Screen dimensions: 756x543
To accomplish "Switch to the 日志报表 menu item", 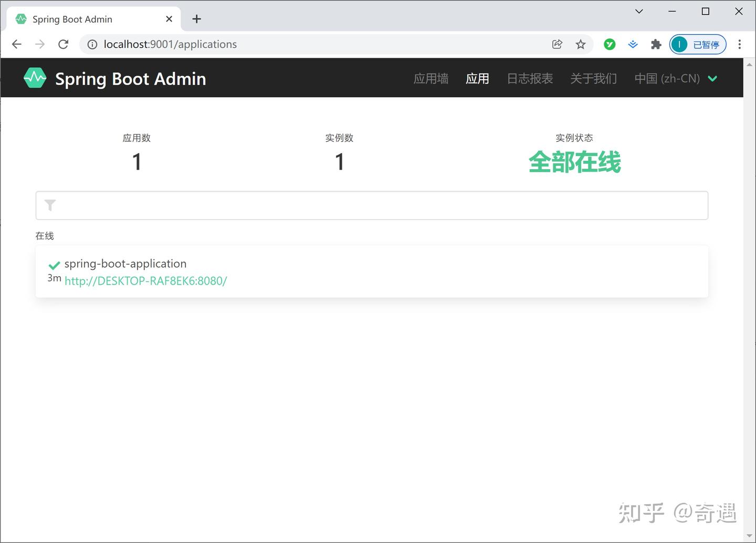I will 530,78.
